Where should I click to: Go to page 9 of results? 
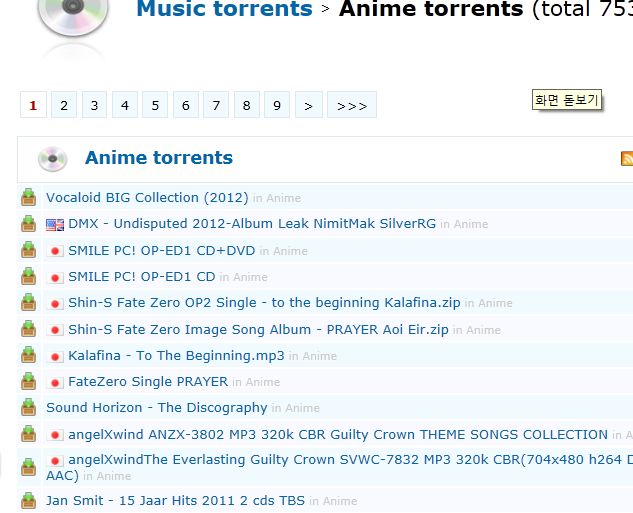277,105
